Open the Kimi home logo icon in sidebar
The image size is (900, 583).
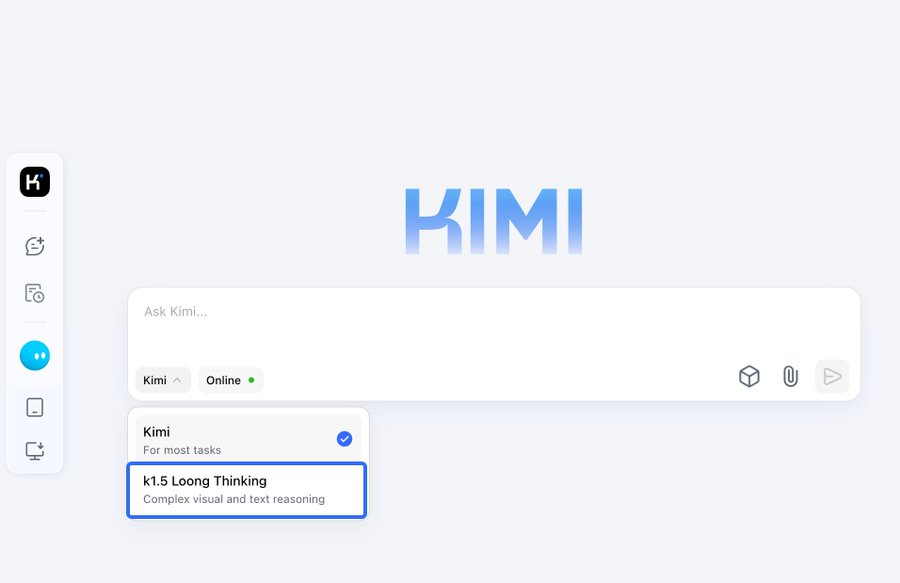click(x=35, y=182)
